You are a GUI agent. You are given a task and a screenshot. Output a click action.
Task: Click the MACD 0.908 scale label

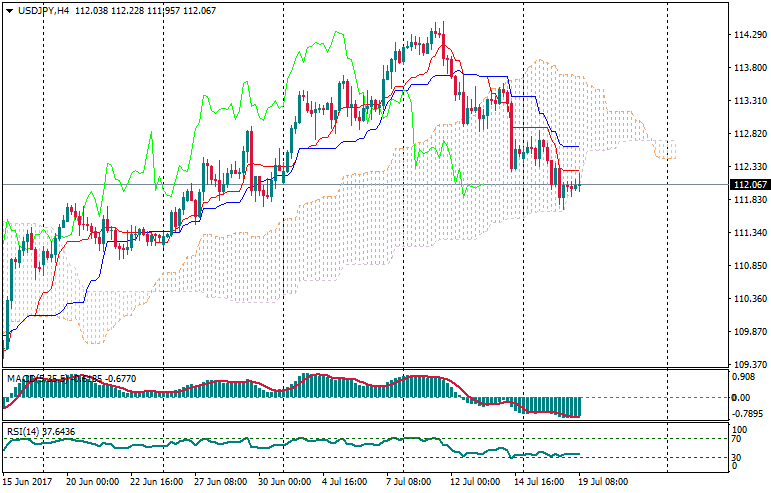[x=745, y=378]
